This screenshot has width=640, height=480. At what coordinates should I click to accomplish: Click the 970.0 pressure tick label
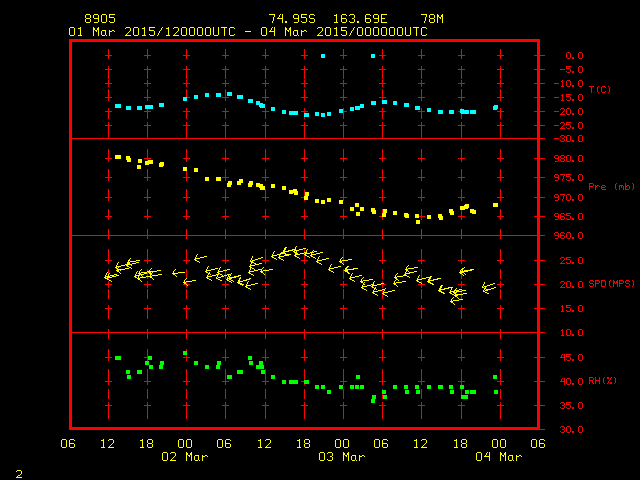[x=571, y=197]
